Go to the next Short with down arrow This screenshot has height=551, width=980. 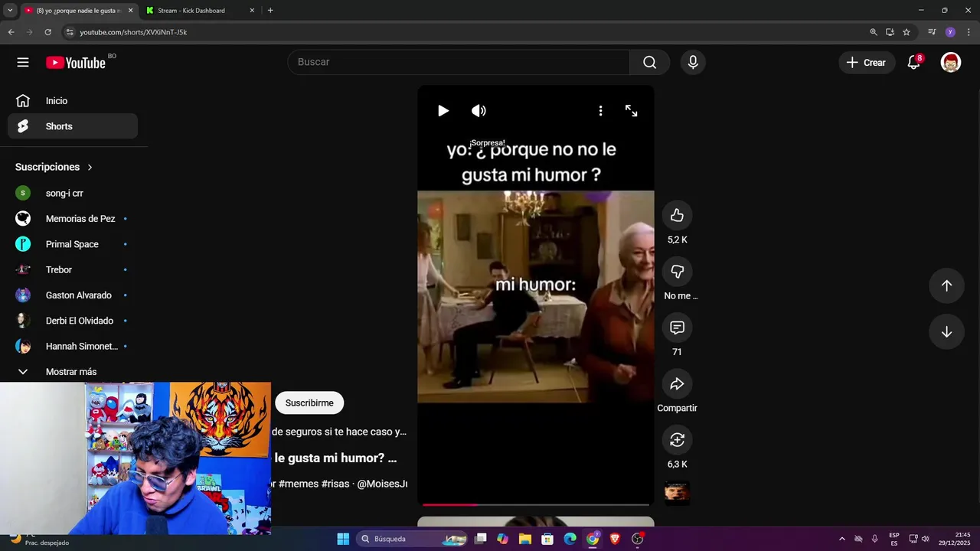[x=946, y=332]
